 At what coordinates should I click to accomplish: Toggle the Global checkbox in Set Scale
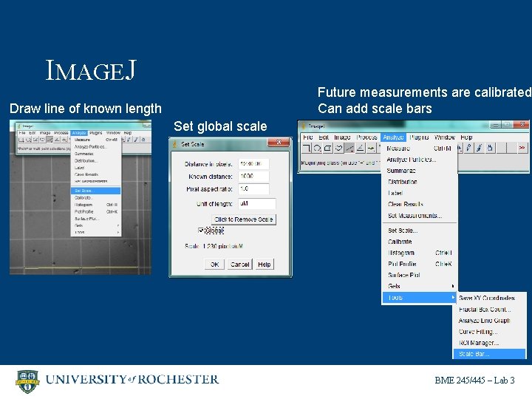coord(200,231)
